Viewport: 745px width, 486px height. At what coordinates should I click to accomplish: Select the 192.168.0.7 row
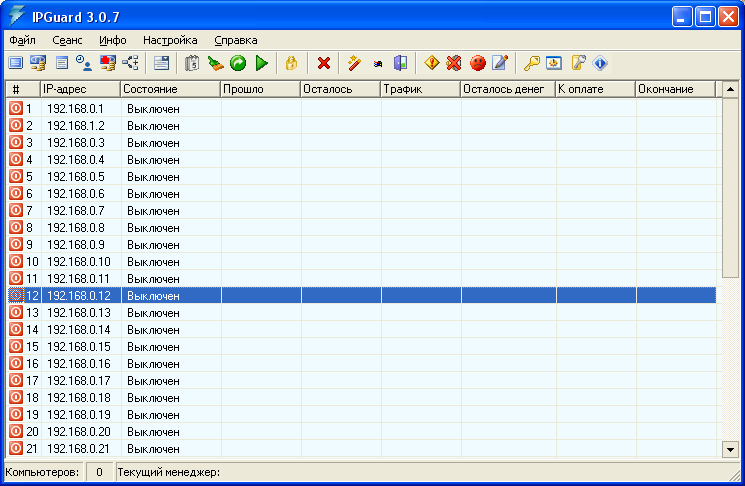[361, 210]
